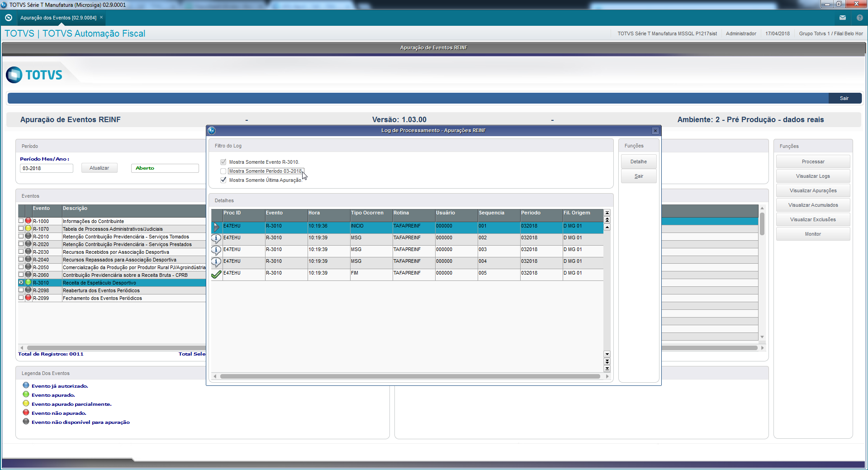Click the green checkmark icon of FIM row
The height and width of the screenshot is (470, 868).
pos(216,274)
